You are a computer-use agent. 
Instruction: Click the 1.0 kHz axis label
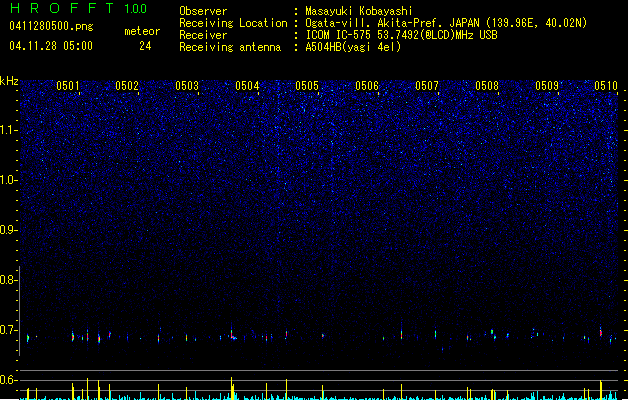click(x=9, y=180)
